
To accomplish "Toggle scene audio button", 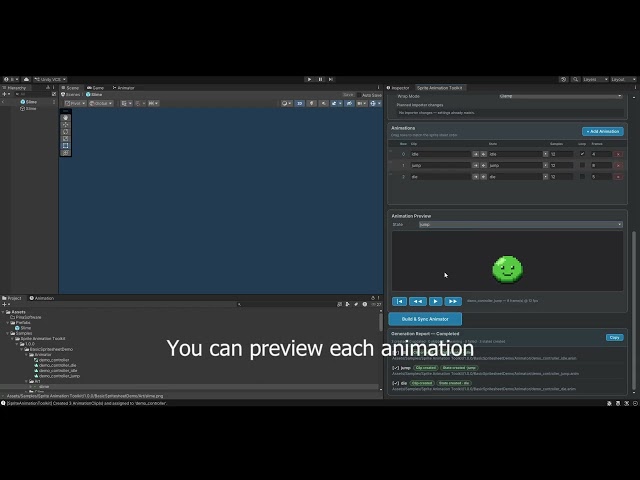I will 323,103.
